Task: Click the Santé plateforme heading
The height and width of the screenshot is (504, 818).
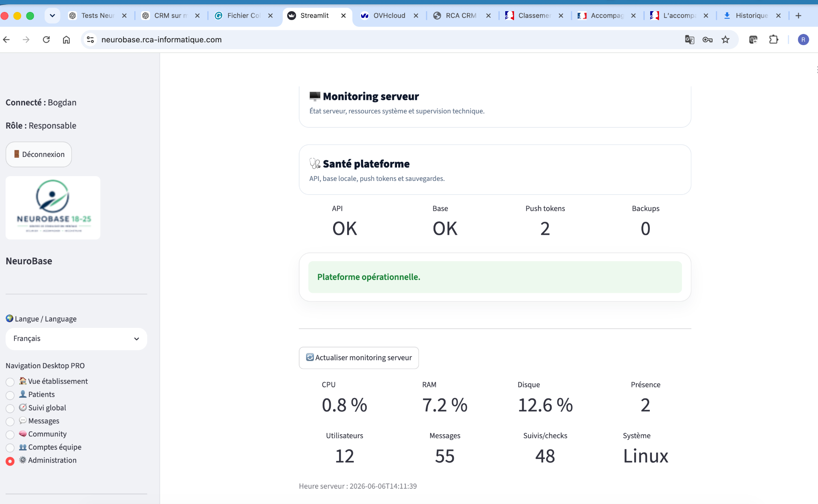Action: click(366, 164)
